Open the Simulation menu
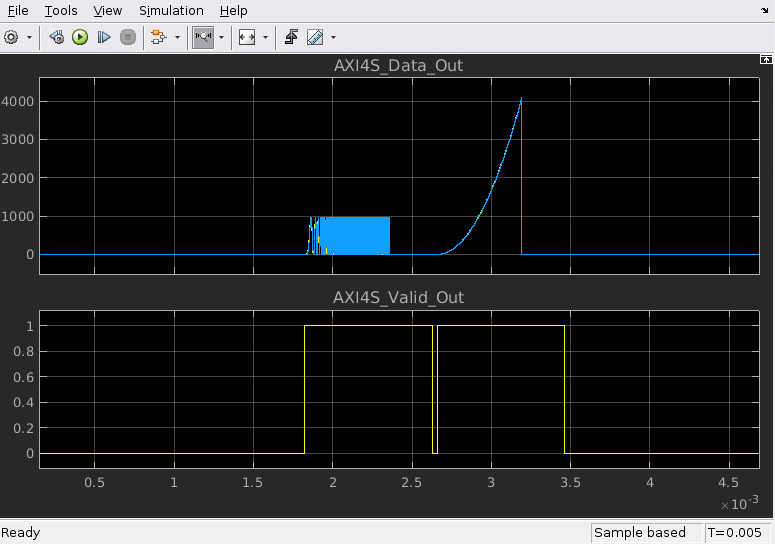Image resolution: width=775 pixels, height=544 pixels. pos(172,10)
